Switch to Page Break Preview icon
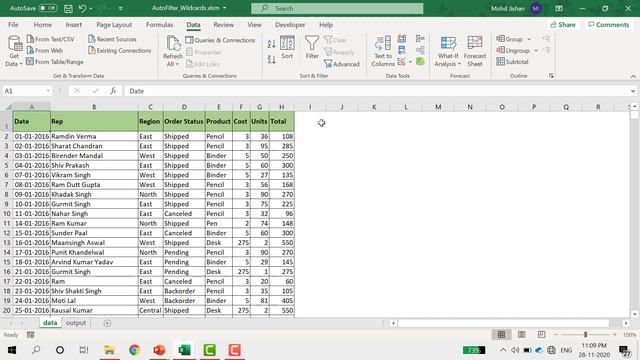The image size is (640, 360). coord(541,335)
